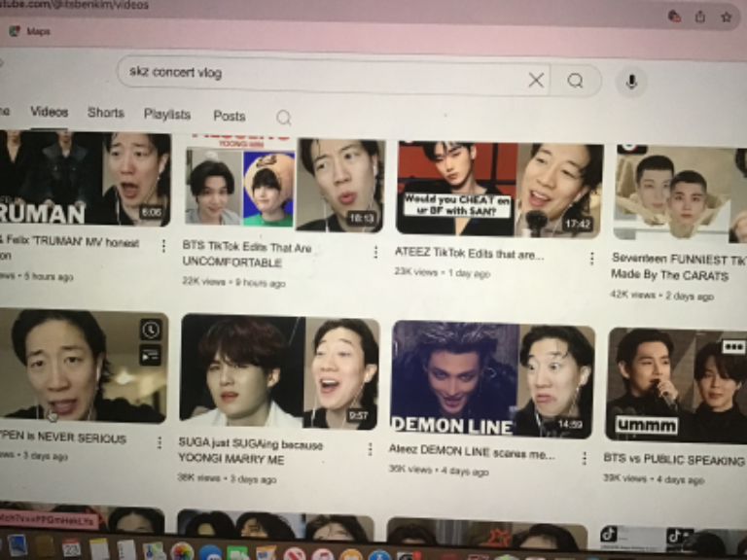Click the magnifier search button beside the search box
This screenshot has width=747, height=560.
tap(576, 81)
